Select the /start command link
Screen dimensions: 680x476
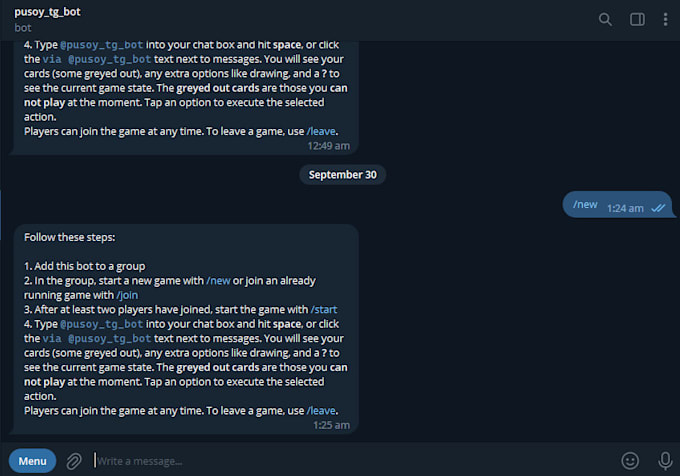324,310
